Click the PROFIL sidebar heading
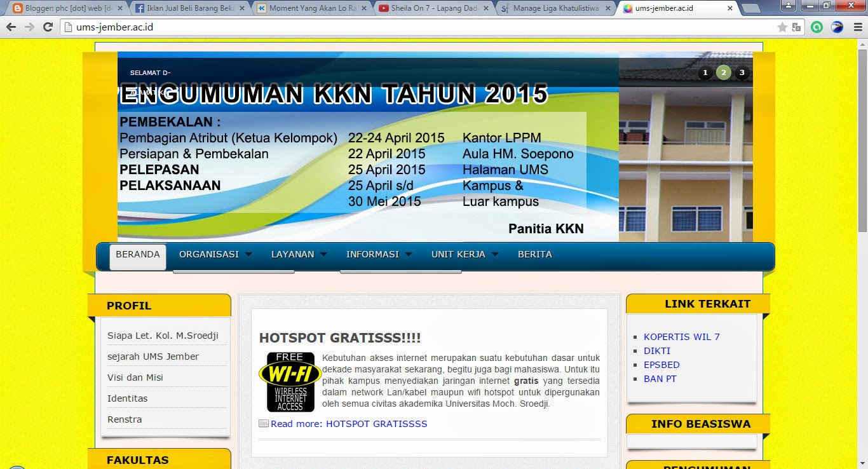The image size is (868, 469). [x=129, y=306]
